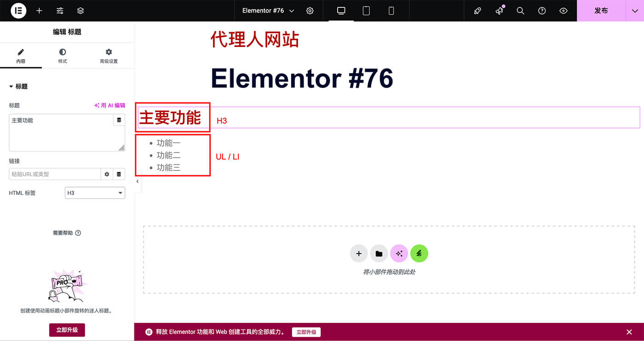Collapse the 标题 section

pyautogui.click(x=18, y=86)
